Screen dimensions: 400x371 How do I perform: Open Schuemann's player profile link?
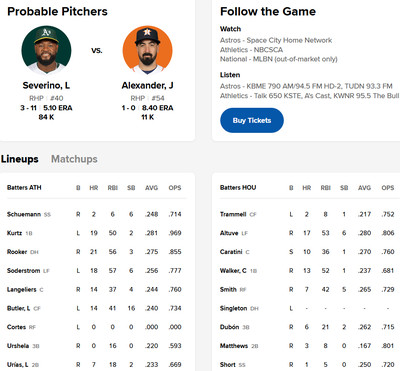pyautogui.click(x=24, y=214)
